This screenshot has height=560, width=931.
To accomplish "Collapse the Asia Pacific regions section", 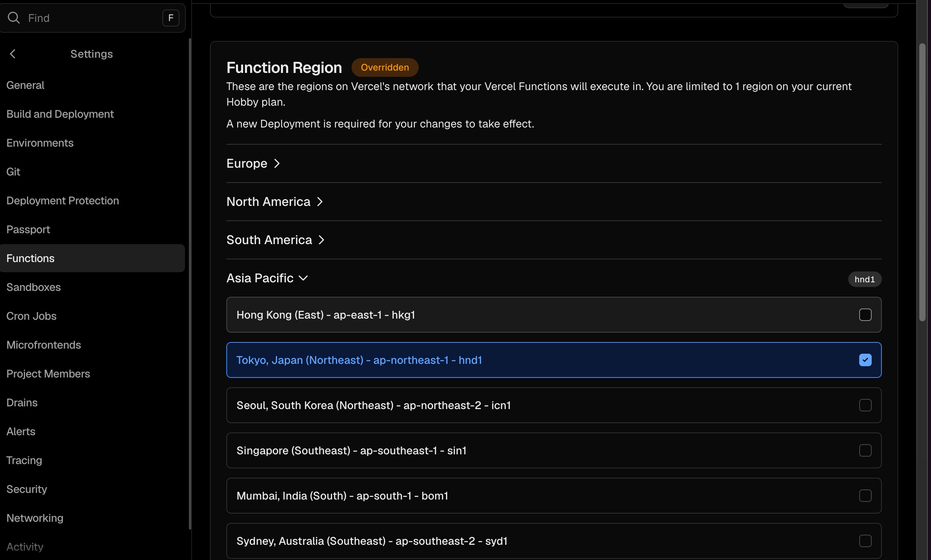I will (268, 278).
